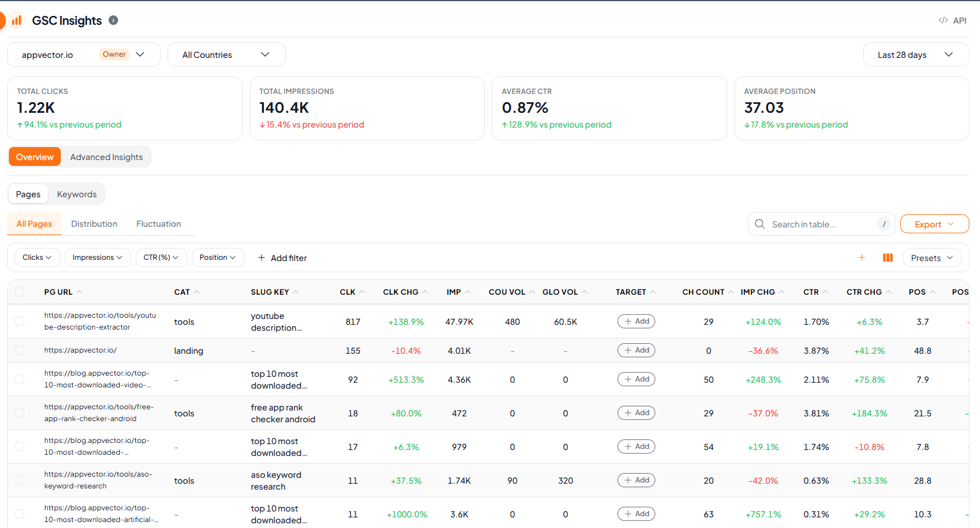Viewport: 980px width, 528px height.
Task: Open the API code link
Action: (952, 21)
